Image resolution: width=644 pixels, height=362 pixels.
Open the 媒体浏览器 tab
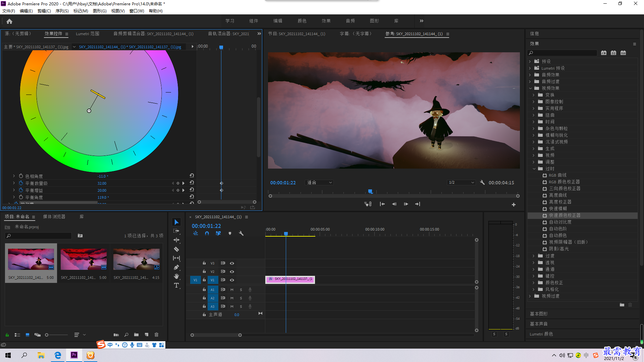pyautogui.click(x=54, y=217)
